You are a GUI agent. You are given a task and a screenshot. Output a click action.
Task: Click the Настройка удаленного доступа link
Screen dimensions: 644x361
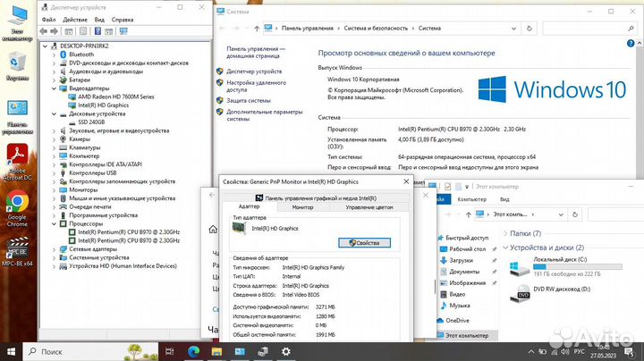coord(257,86)
